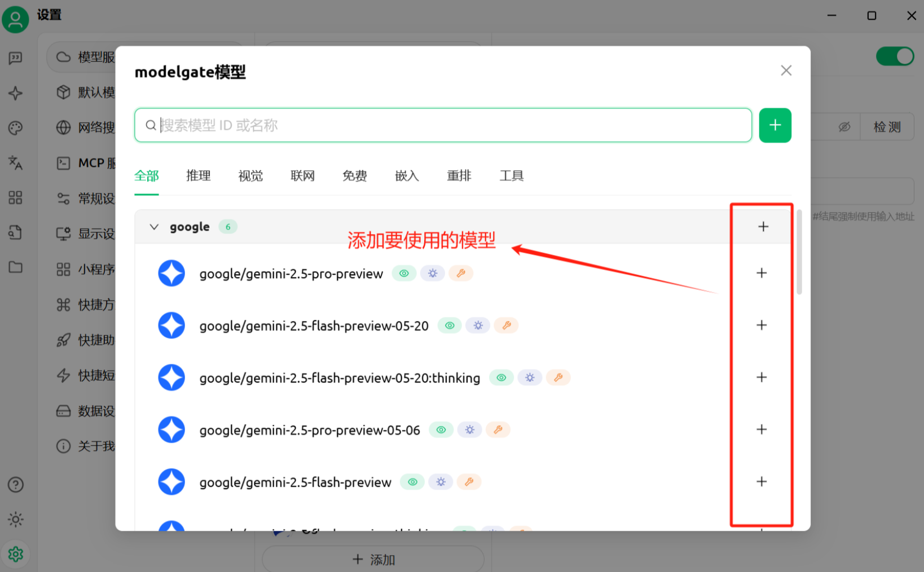Open the mini-programs grid icon in sidebar
The image size is (924, 572).
[x=15, y=198]
